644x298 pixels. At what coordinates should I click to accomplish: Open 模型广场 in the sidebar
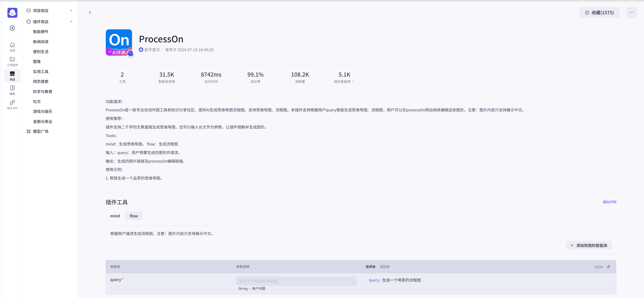coord(41,132)
